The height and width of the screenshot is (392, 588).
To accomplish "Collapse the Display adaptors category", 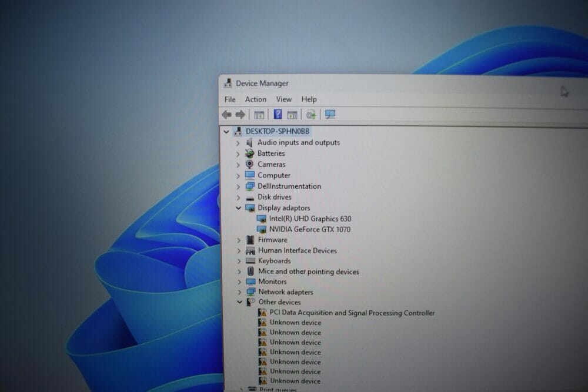I will coord(238,207).
